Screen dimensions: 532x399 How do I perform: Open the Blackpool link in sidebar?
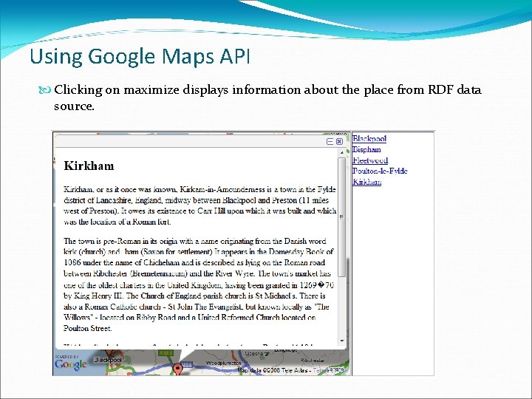click(x=369, y=138)
